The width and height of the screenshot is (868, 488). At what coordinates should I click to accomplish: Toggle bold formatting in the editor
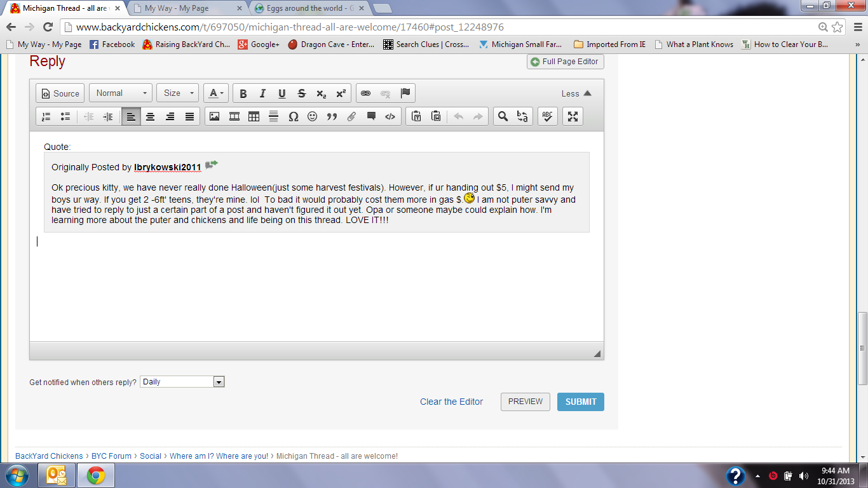click(x=243, y=93)
